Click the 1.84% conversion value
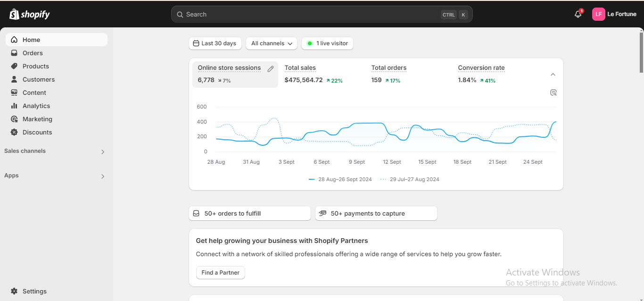This screenshot has height=301, width=644. coord(467,80)
